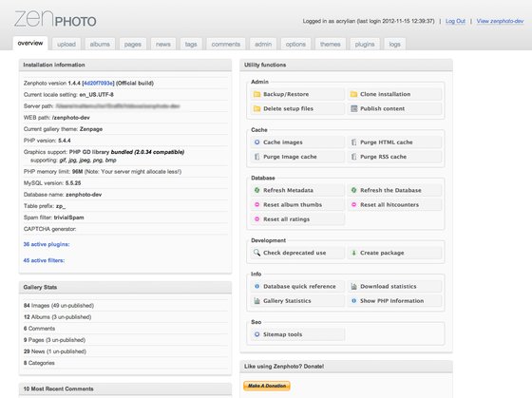532x398 pixels.
Task: Click the 'Current locale setting: en_US.UTF-8' row
Action: (x=125, y=95)
